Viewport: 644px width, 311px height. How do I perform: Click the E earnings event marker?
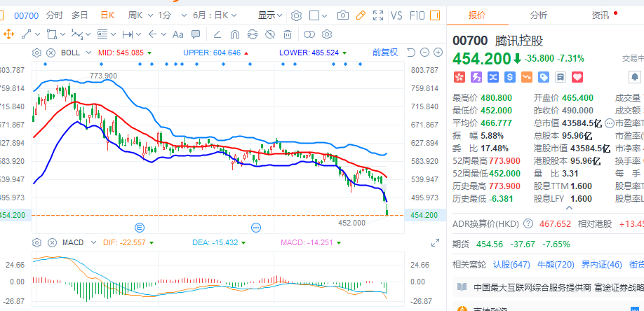(140, 227)
